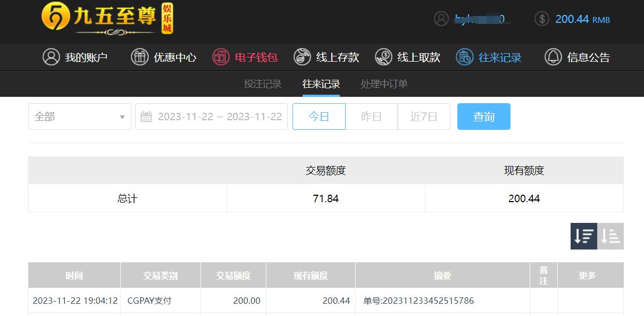Open the date range picker field
This screenshot has width=644, height=316.
click(212, 117)
